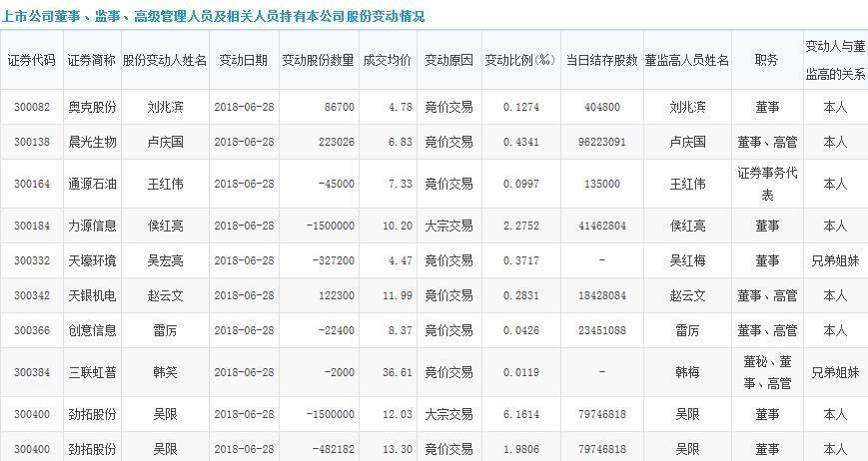Select share change quantity -482182
The image size is (868, 461).
[x=334, y=449]
